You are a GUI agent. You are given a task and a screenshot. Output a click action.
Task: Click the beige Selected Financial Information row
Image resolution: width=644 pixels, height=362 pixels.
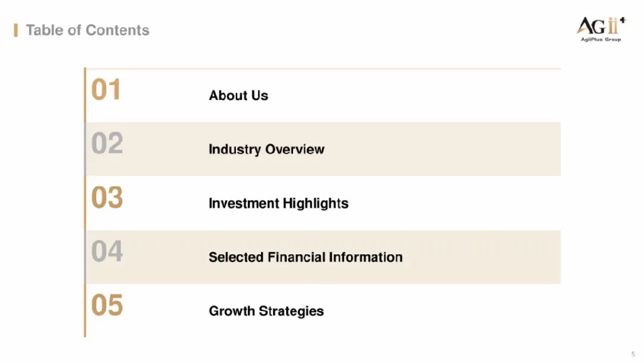[323, 257]
